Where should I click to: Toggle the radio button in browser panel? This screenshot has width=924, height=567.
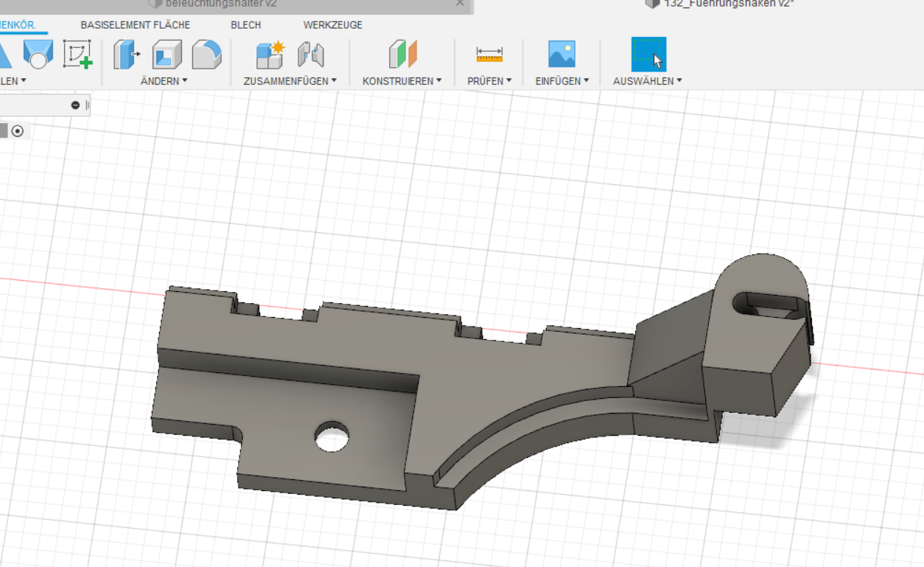tap(18, 131)
